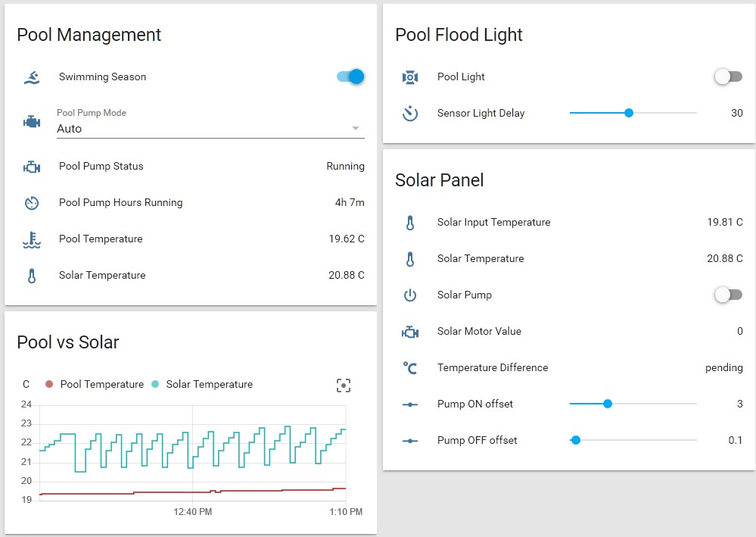Viewport: 756px width, 537px height.
Task: Click the Pool Temperature water thermometer icon
Action: pyautogui.click(x=32, y=240)
